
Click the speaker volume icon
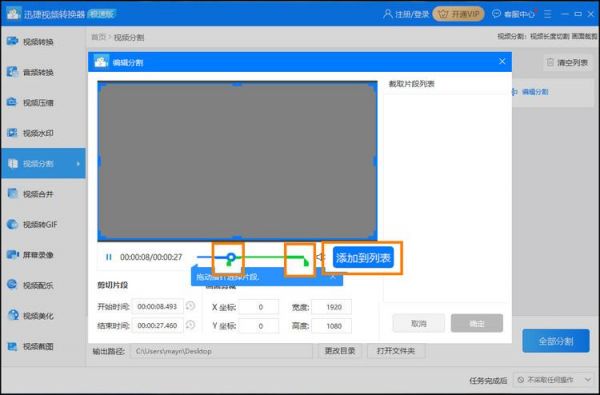tap(319, 258)
